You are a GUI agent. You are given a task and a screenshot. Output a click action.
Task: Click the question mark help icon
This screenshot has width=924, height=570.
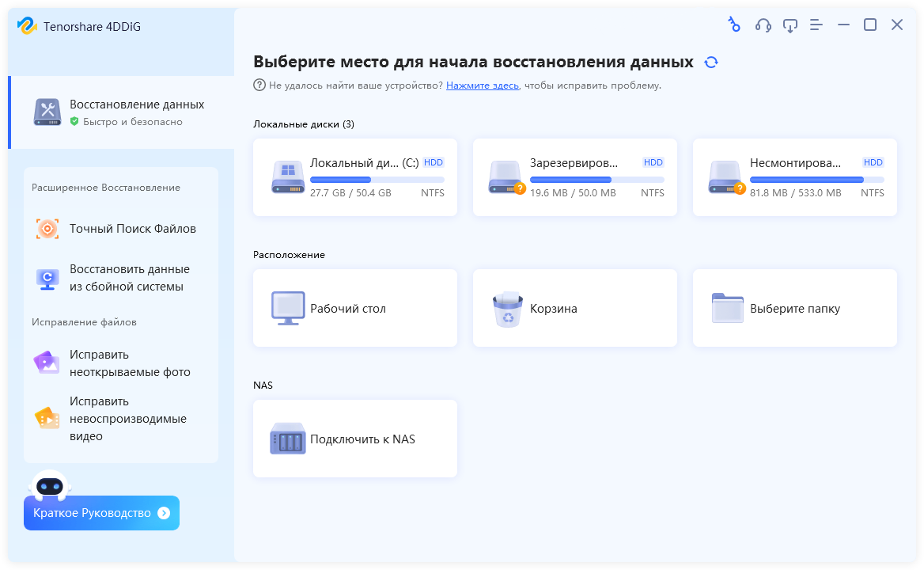(259, 85)
